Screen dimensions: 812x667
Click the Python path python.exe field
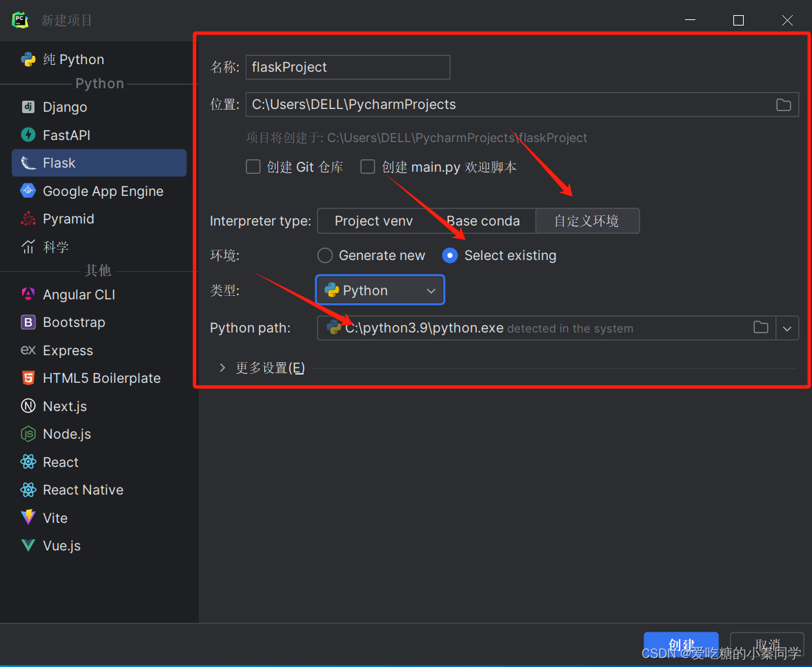pyautogui.click(x=546, y=328)
